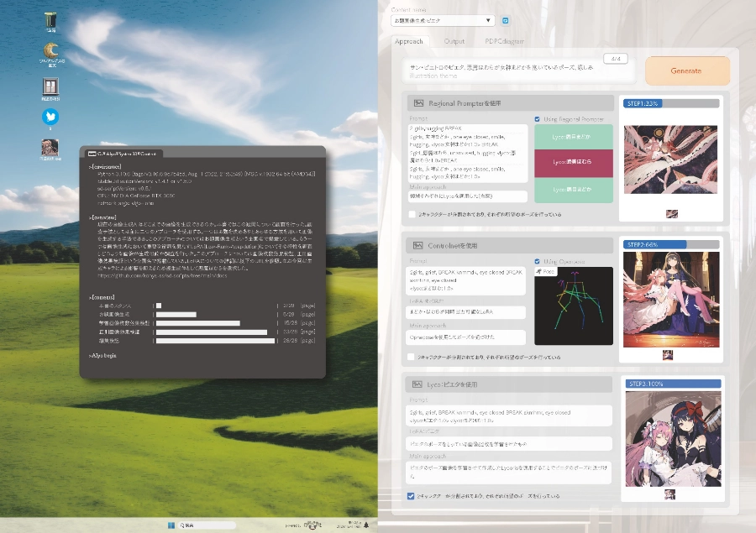Click the first contents progress row in console
The width and height of the screenshot is (756, 533).
pos(207,306)
